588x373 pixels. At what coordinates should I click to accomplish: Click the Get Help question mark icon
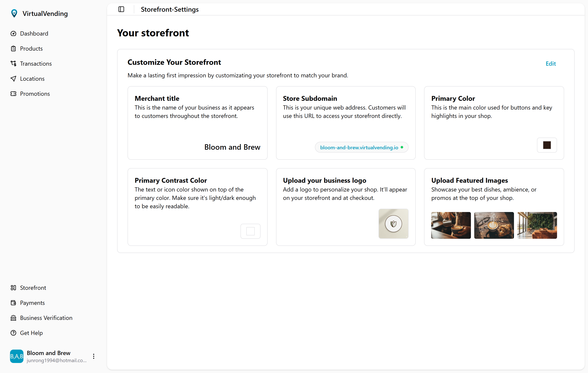(13, 333)
